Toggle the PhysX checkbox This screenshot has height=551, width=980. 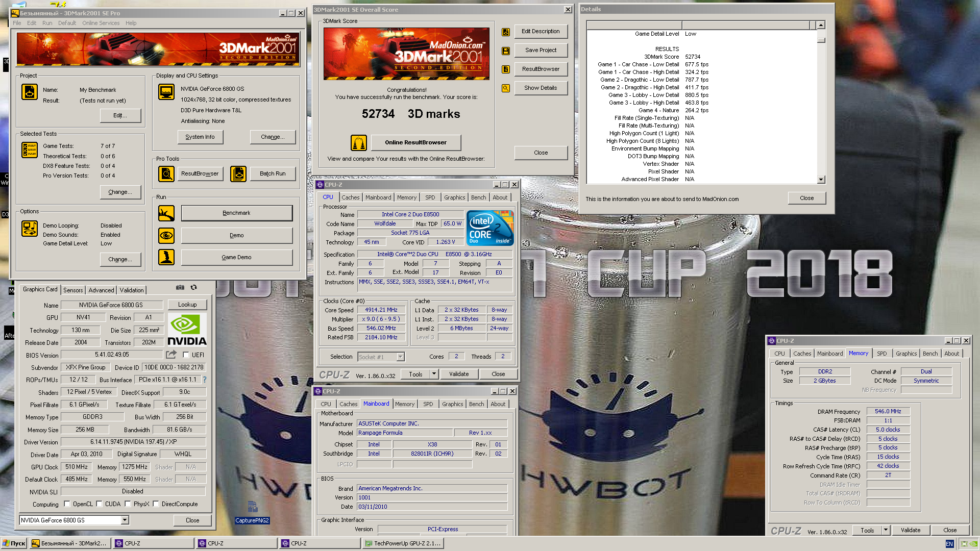coord(128,504)
